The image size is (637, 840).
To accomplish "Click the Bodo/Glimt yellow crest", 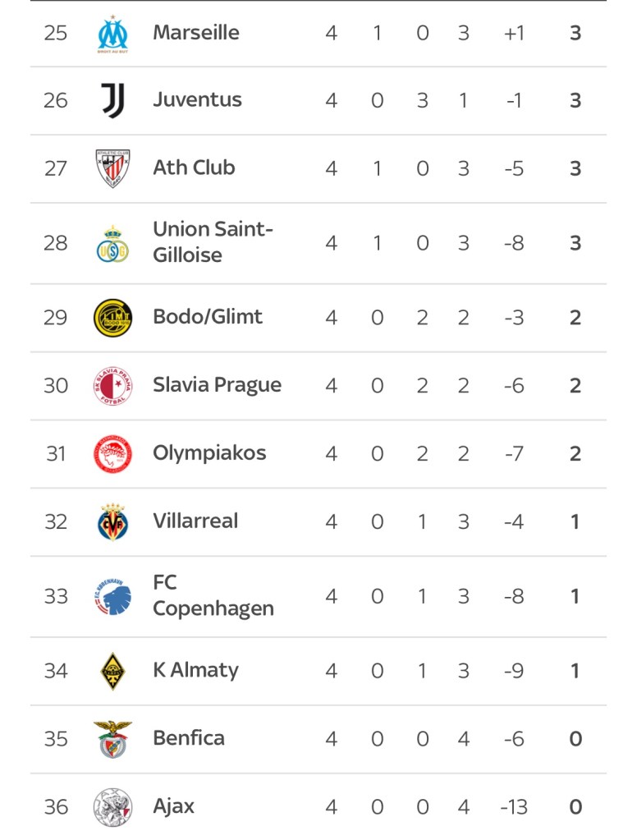I will click(112, 318).
